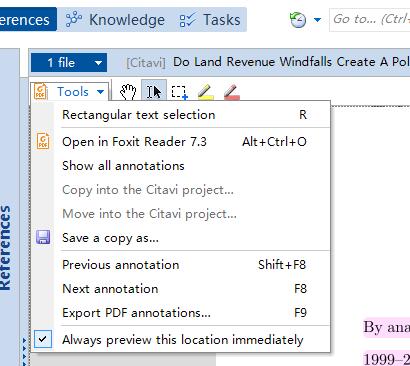This screenshot has height=366, width=410.
Task: Click the Knowledge organizer molecule icon
Action: (74, 20)
